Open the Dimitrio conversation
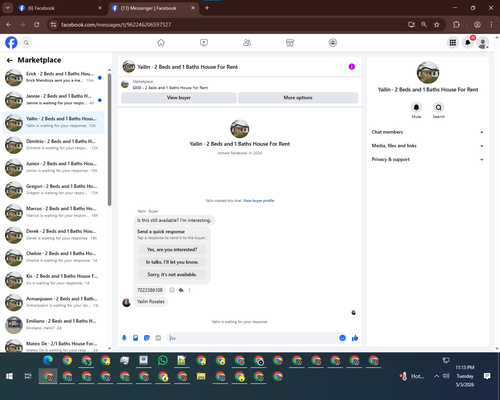 click(x=54, y=145)
